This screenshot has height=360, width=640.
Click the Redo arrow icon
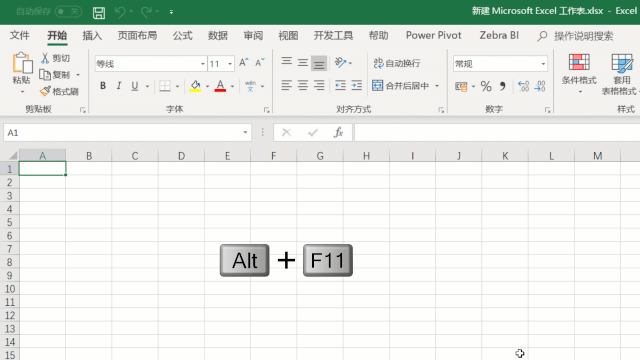click(146, 12)
